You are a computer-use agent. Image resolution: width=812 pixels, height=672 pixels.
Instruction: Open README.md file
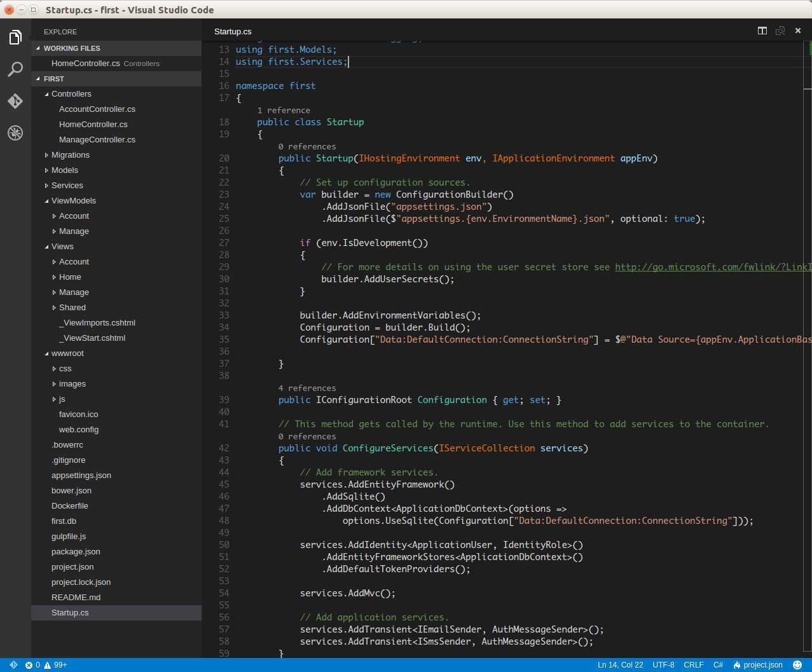pyautogui.click(x=116, y=598)
